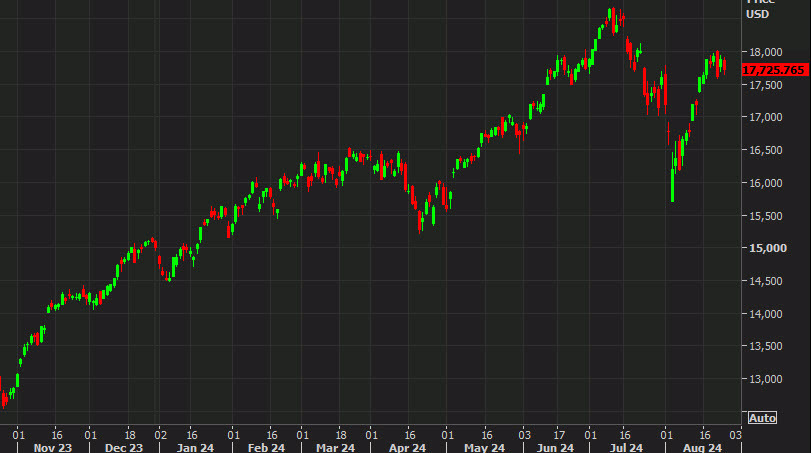Click the Nov 23 month label
The image size is (811, 453).
53,447
